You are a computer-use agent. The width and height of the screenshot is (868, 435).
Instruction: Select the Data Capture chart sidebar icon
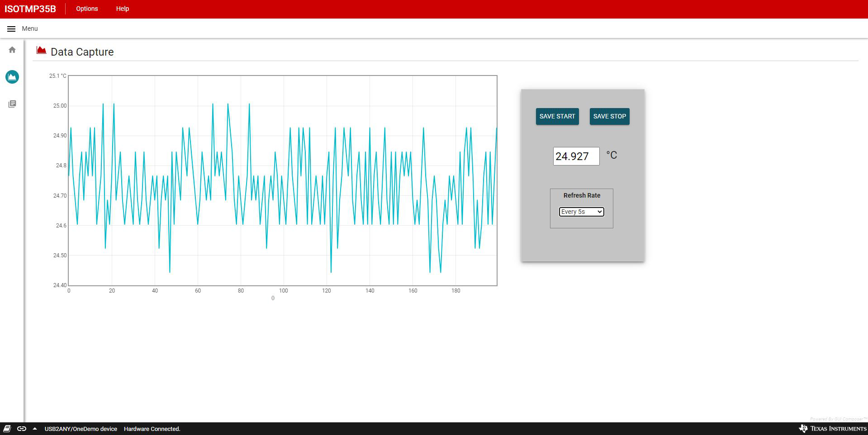(x=12, y=77)
